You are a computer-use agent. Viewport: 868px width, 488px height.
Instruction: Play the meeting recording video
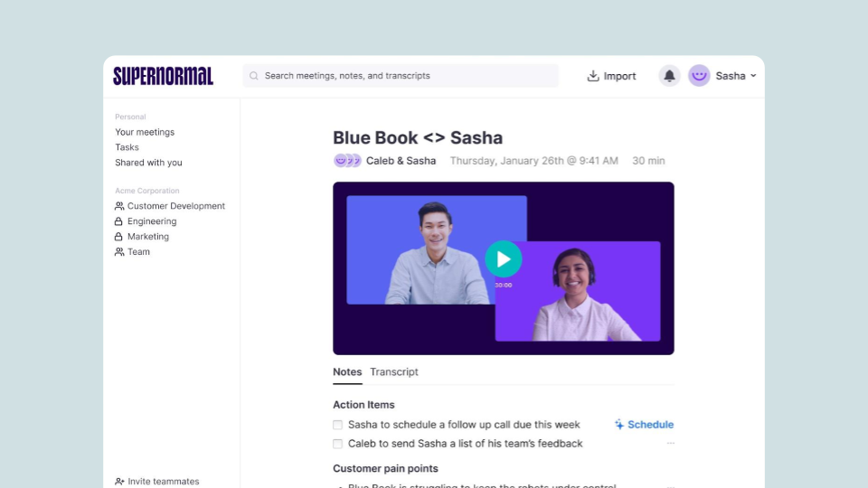[x=504, y=259]
